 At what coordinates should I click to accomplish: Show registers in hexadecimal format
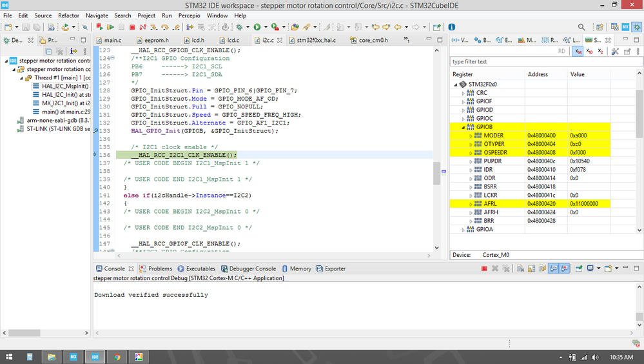pos(578,52)
